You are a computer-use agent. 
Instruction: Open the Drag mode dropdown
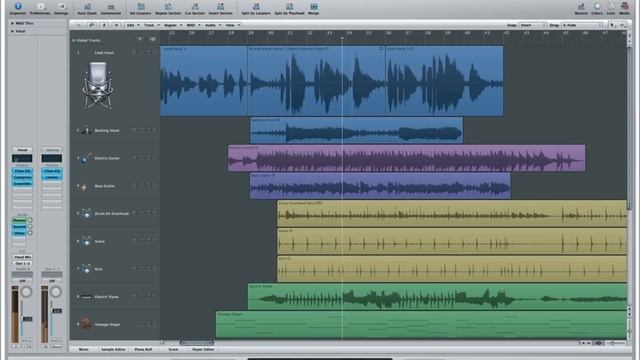[582, 25]
